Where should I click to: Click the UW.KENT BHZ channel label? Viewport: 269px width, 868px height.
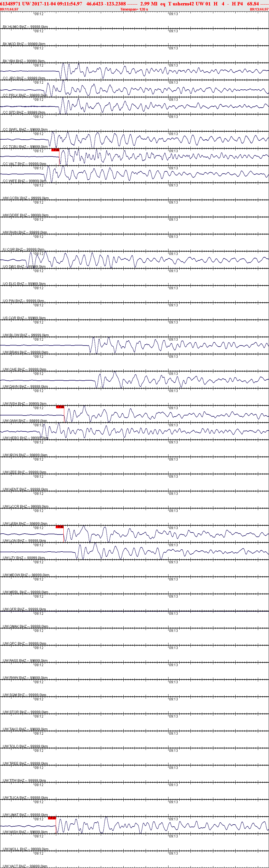(x=25, y=489)
